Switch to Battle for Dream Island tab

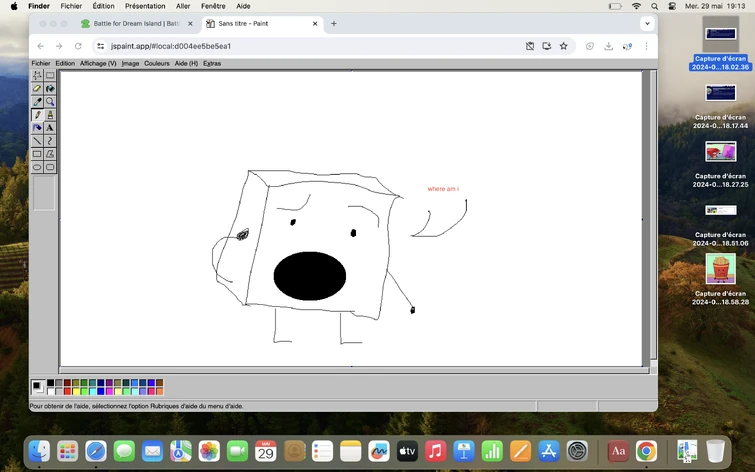pyautogui.click(x=137, y=23)
